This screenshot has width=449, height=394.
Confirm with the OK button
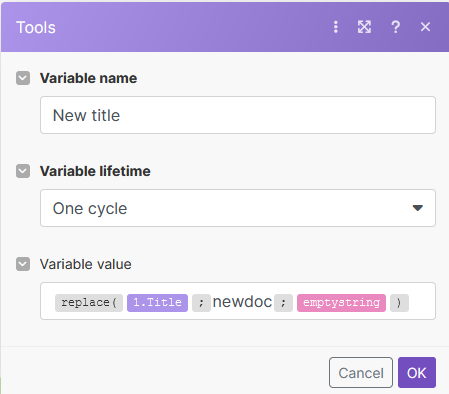point(417,373)
